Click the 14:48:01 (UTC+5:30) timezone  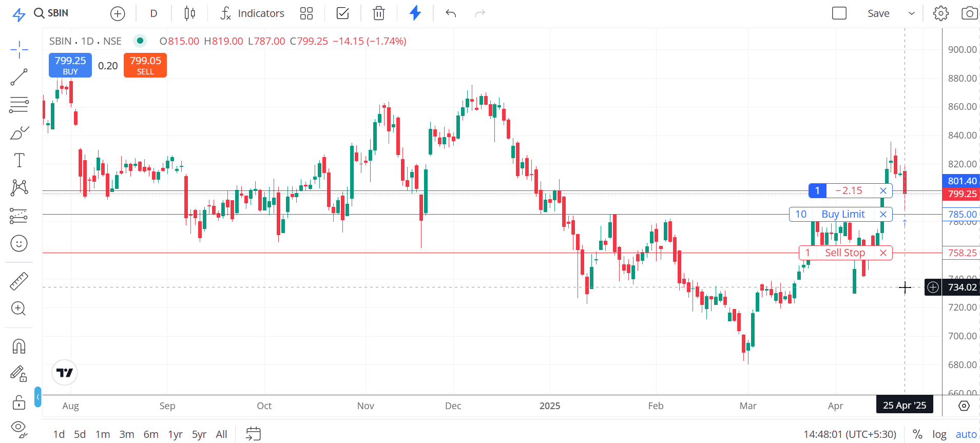pos(850,434)
